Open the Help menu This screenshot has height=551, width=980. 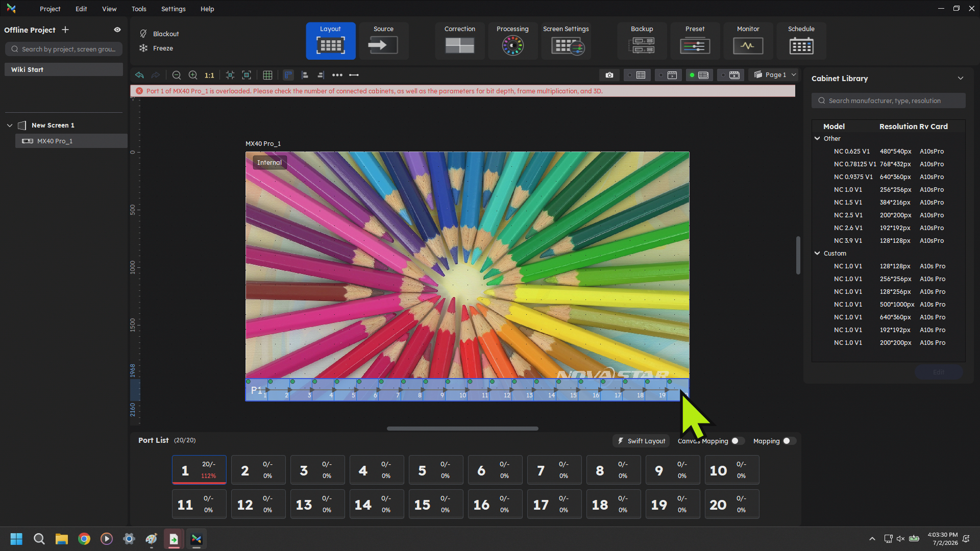[207, 9]
